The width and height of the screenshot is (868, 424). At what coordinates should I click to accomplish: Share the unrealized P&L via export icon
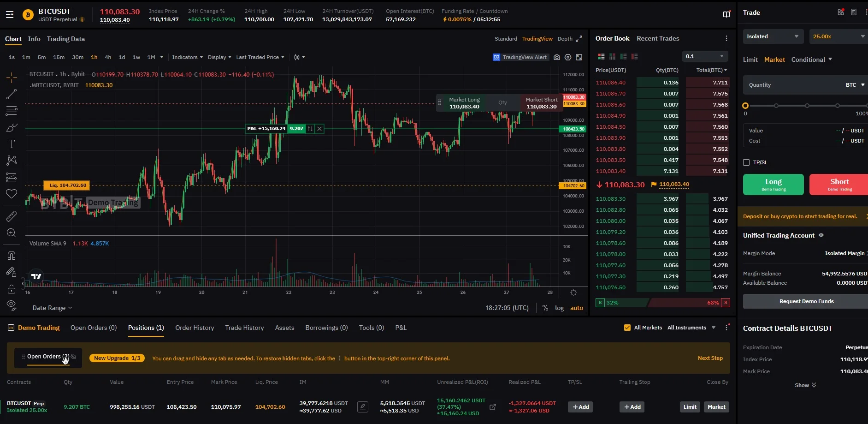pyautogui.click(x=493, y=407)
